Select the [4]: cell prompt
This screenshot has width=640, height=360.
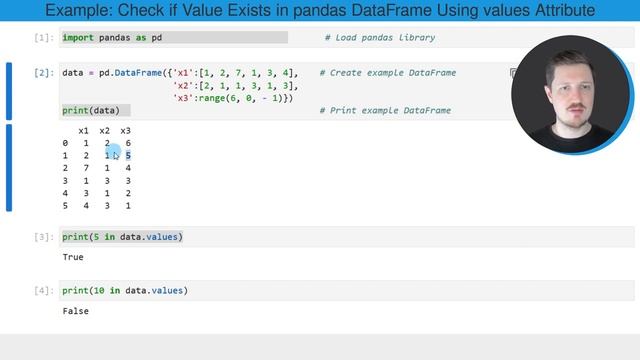click(x=44, y=291)
